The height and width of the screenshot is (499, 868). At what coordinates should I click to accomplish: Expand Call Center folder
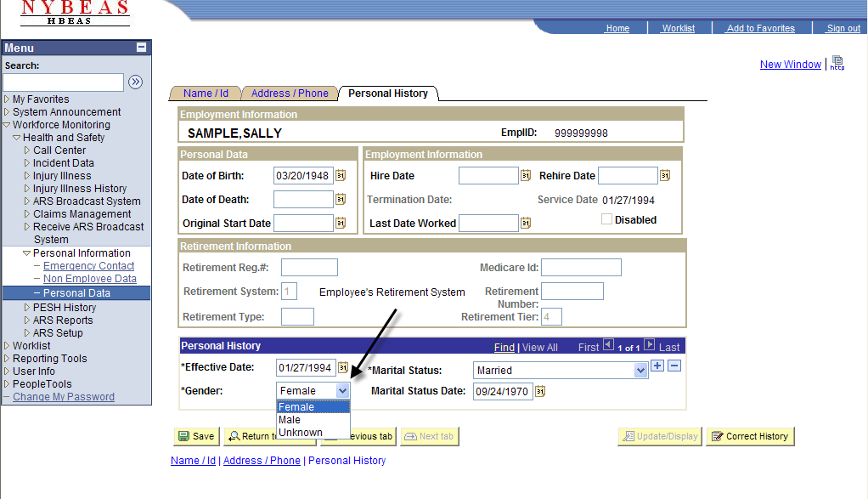[x=26, y=150]
